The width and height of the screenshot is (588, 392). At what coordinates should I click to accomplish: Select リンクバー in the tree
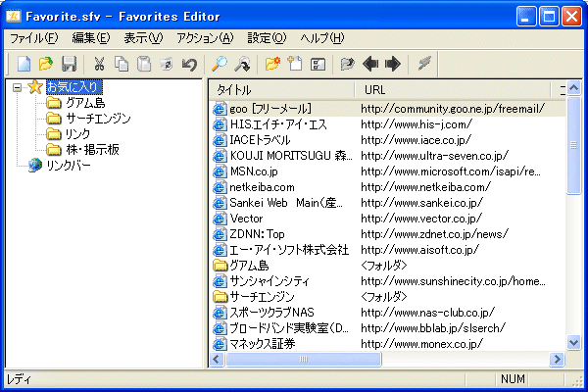click(69, 165)
